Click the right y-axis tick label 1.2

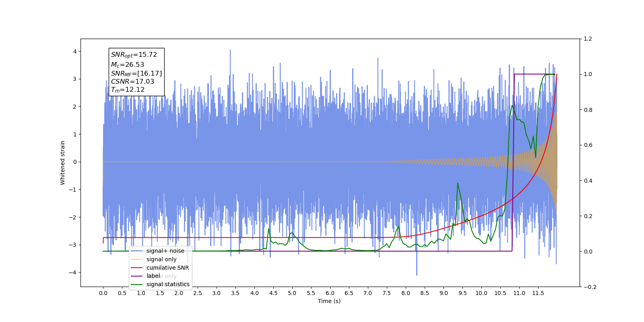(x=588, y=39)
